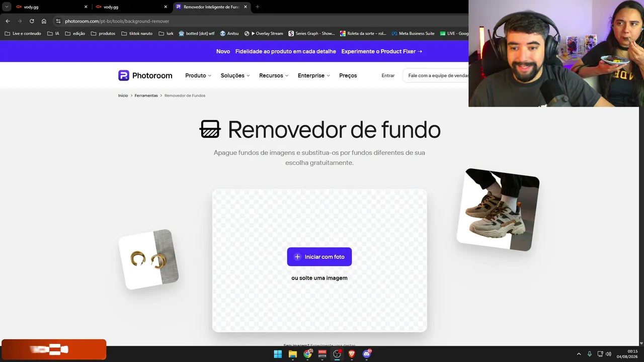Go back with the browser back arrow
This screenshot has width=644, height=362.
point(8,21)
